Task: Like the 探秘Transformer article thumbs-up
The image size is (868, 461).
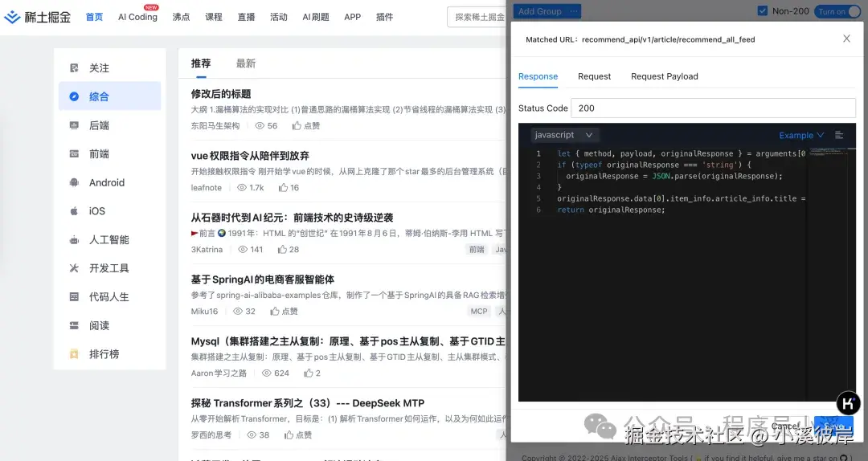Action: click(289, 435)
